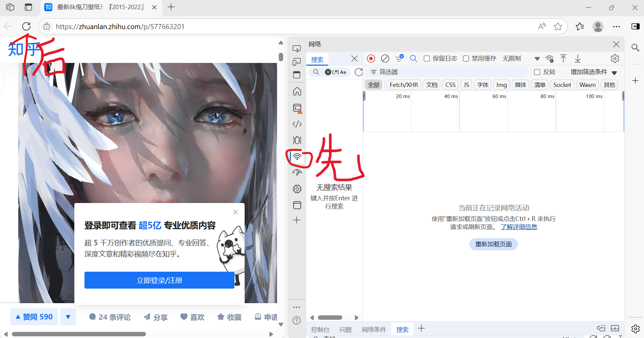Click the 赞同 590 upvote button
Screen dimensions: 644x338
[34, 317]
